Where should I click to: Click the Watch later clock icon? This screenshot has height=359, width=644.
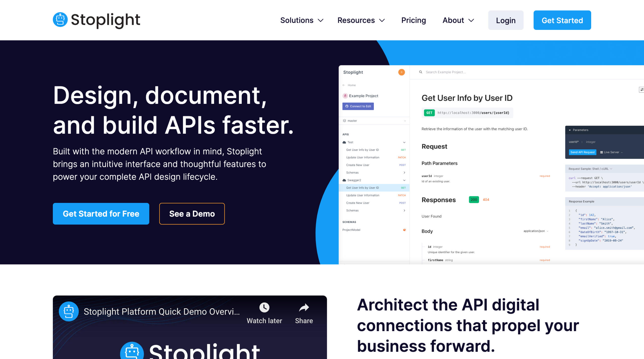(264, 307)
